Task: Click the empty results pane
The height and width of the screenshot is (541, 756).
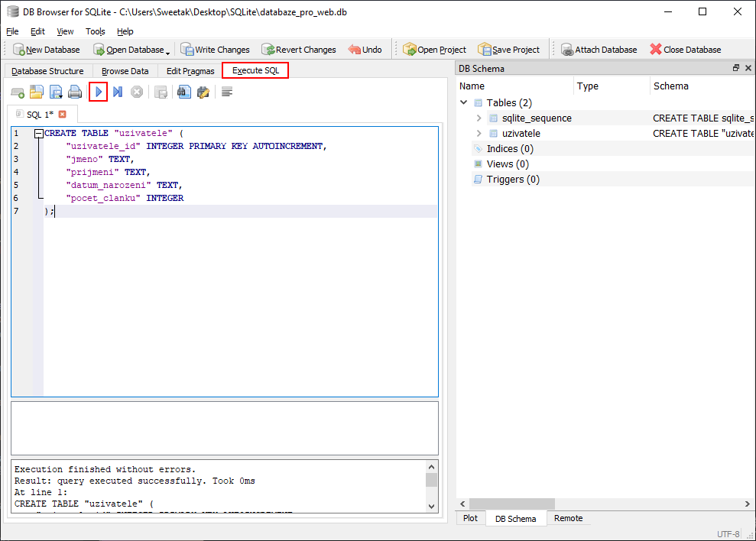Action: tap(225, 428)
